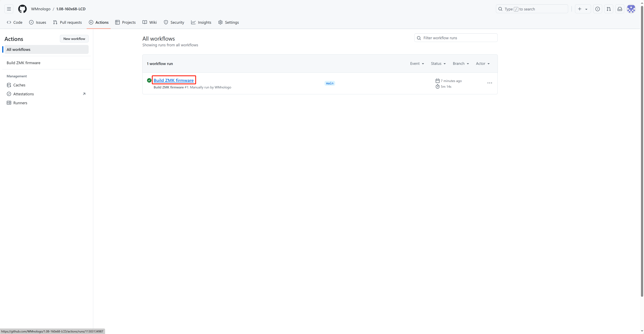644x334 pixels.
Task: Click the plus create new icon
Action: click(580, 9)
